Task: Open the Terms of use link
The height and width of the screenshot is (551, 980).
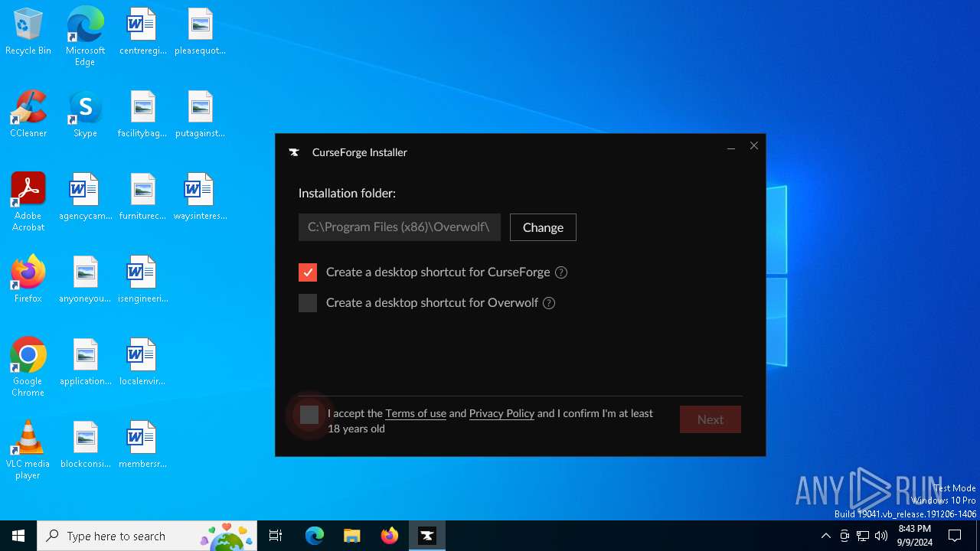Action: 416,413
